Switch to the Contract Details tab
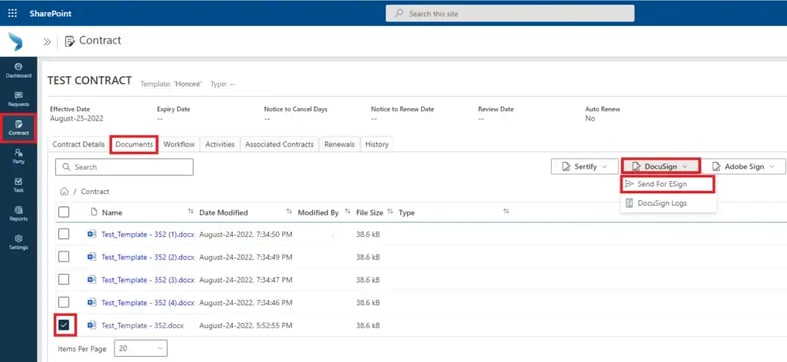This screenshot has width=787, height=362. (x=79, y=144)
